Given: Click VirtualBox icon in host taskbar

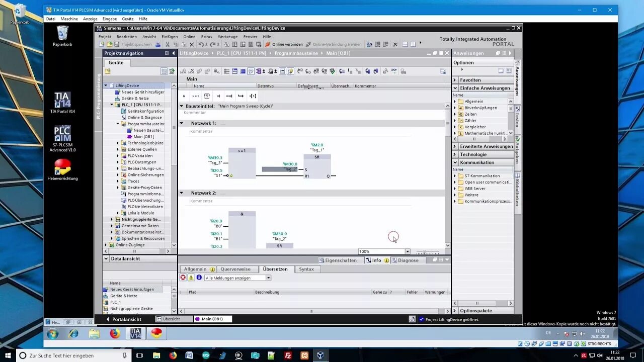Looking at the screenshot, I should [320, 355].
